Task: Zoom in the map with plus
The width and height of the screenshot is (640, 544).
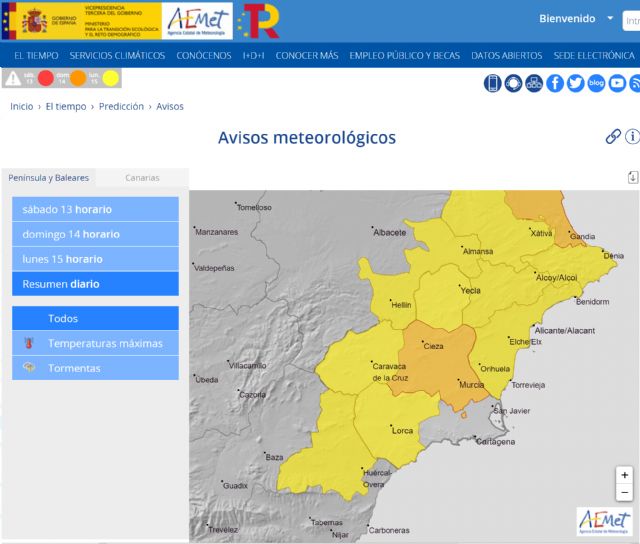Action: 624,475
